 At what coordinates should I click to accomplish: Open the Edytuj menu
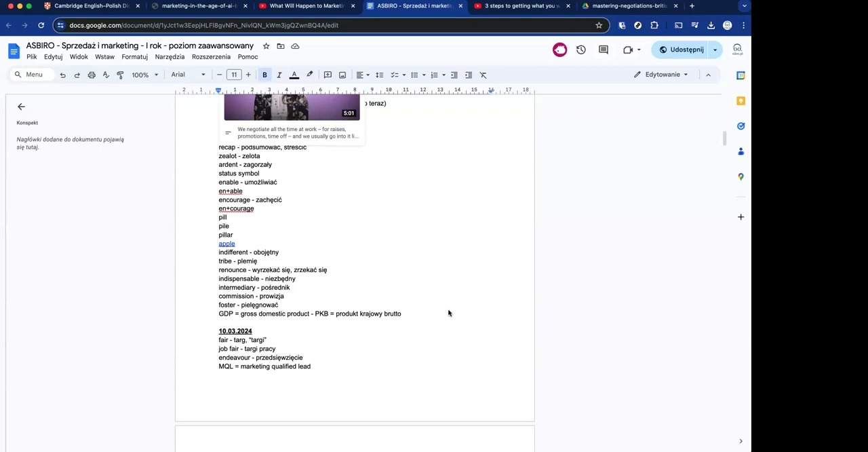coord(53,57)
